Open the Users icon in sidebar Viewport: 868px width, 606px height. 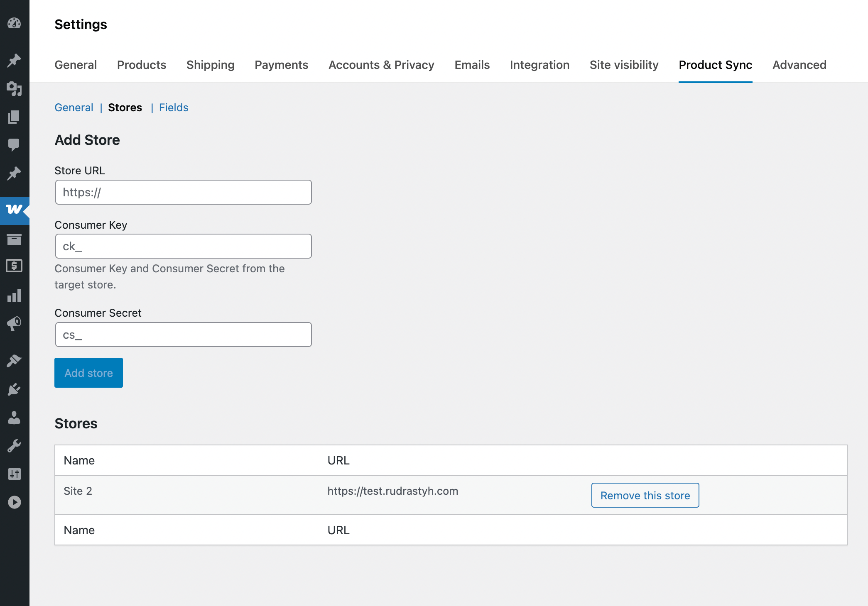click(15, 418)
